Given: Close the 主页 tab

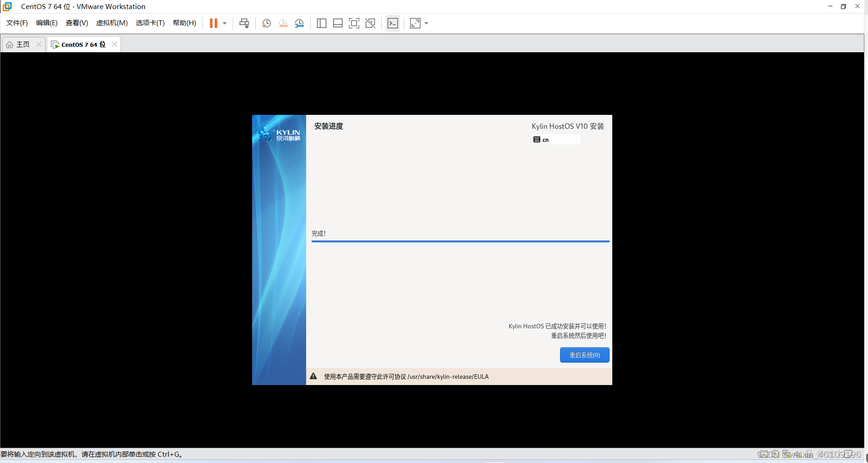Looking at the screenshot, I should [x=39, y=44].
